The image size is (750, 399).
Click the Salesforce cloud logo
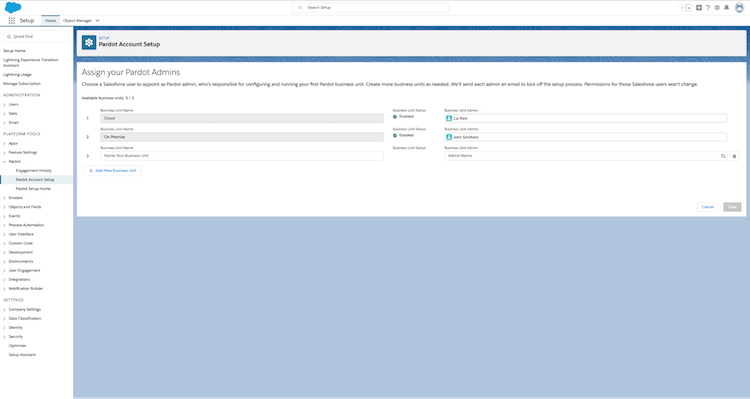click(13, 7)
